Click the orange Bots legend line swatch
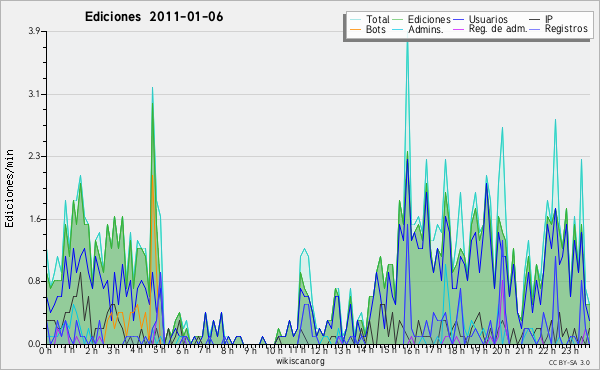The image size is (600, 370). 355,29
